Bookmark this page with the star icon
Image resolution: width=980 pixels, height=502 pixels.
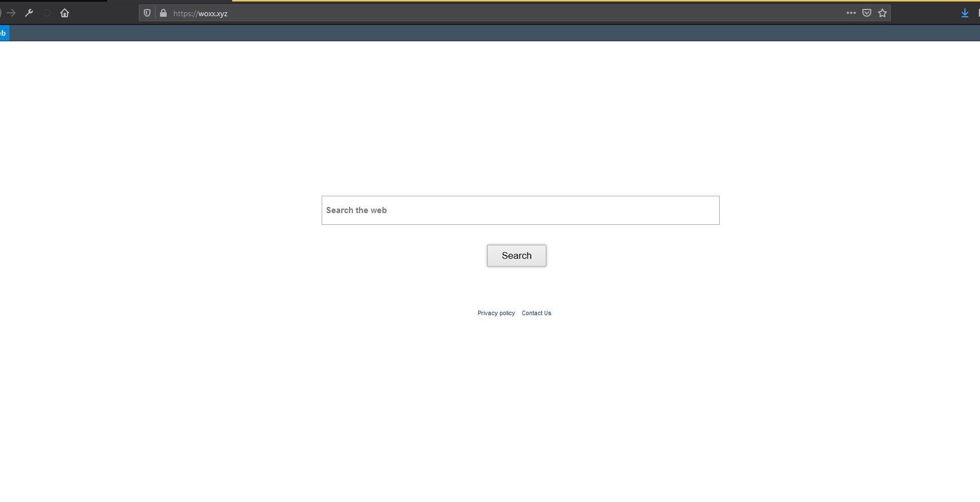point(882,13)
